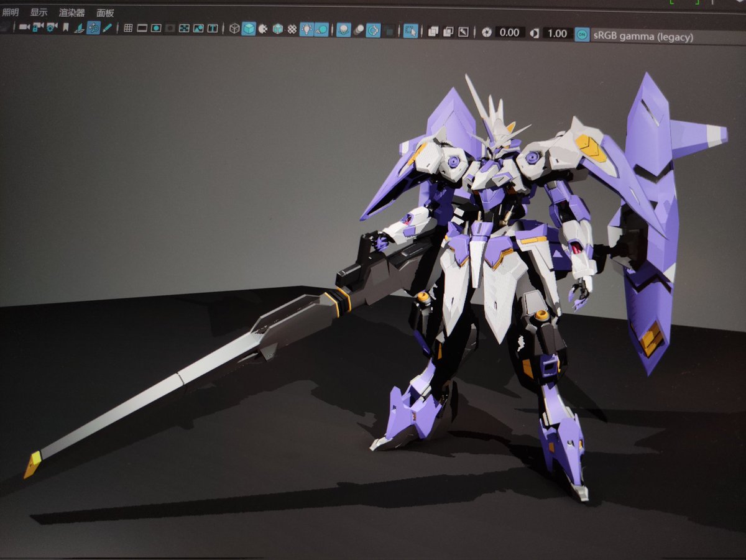Open the 面板 (Panels) menu
Viewport: 746px width, 560px height.
pos(106,12)
